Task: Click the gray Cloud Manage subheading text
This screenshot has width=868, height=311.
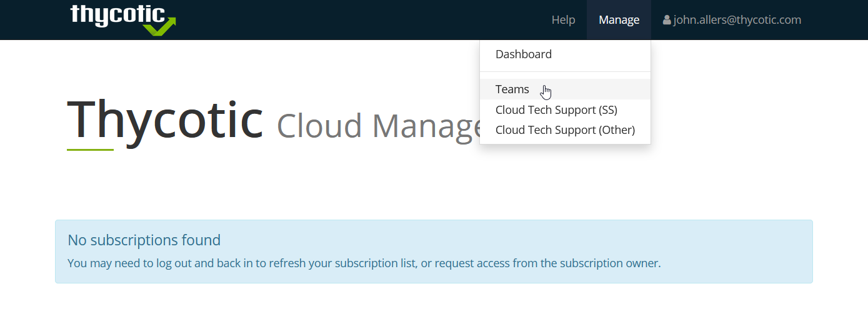Action: point(377,126)
